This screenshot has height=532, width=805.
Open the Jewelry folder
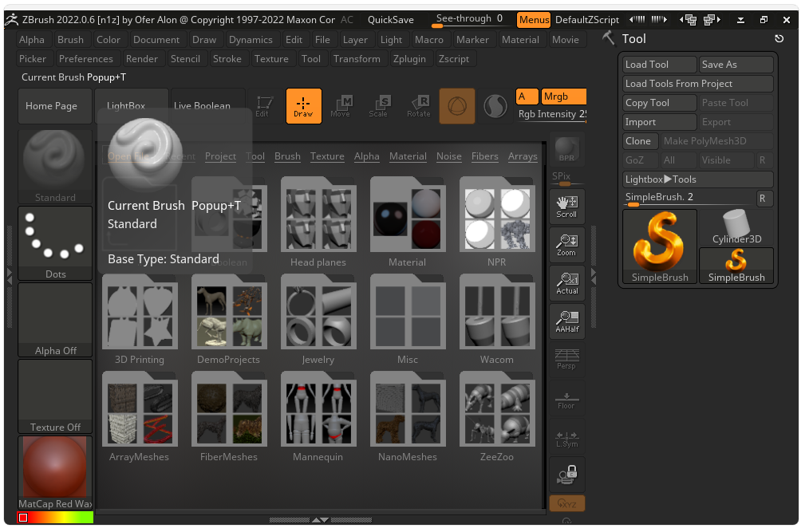coord(318,319)
